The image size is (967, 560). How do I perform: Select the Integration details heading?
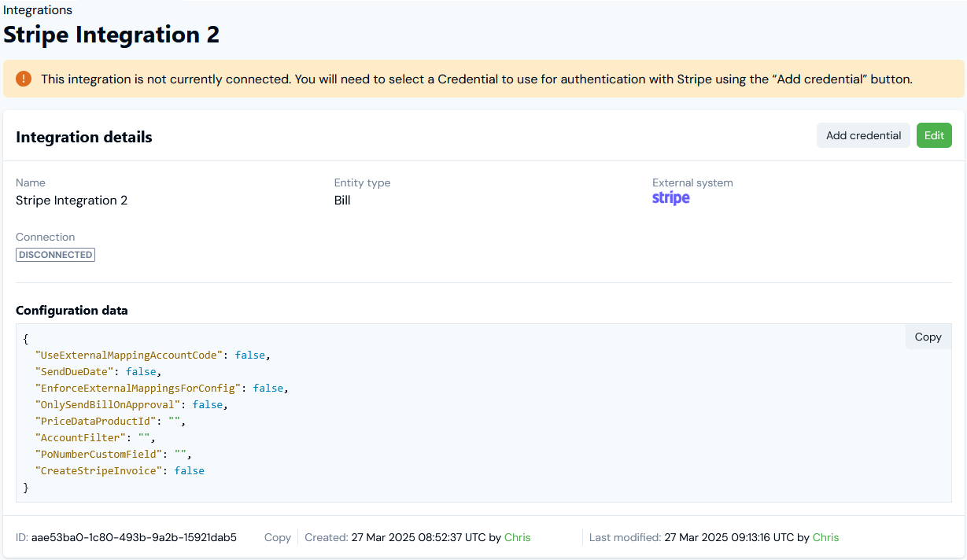[84, 137]
